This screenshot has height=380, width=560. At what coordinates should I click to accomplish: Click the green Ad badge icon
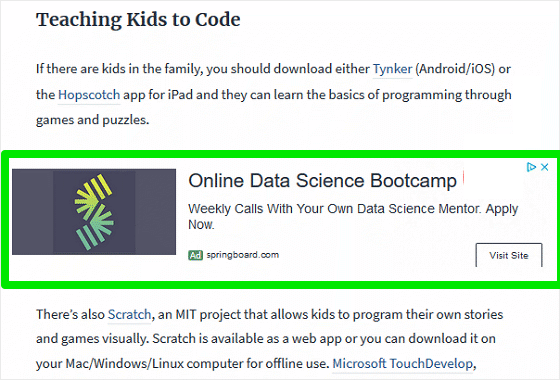195,255
